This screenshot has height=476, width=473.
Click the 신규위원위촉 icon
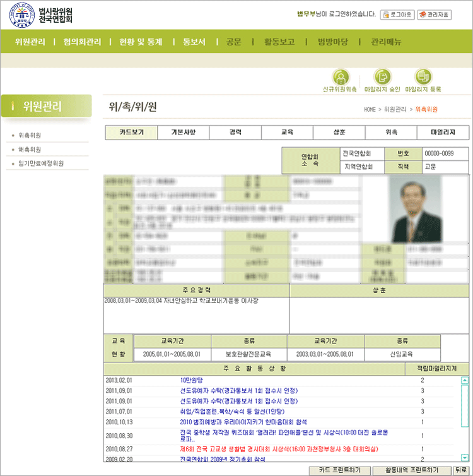(341, 77)
